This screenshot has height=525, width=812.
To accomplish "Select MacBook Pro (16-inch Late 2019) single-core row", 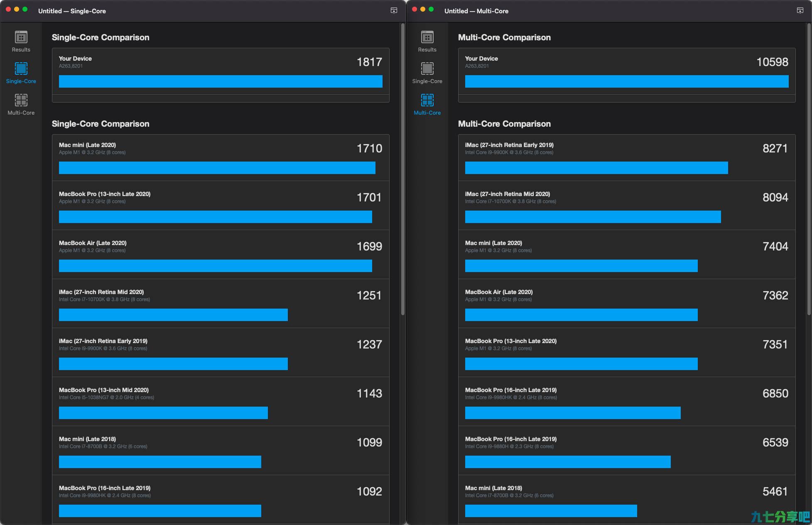I will (x=221, y=500).
